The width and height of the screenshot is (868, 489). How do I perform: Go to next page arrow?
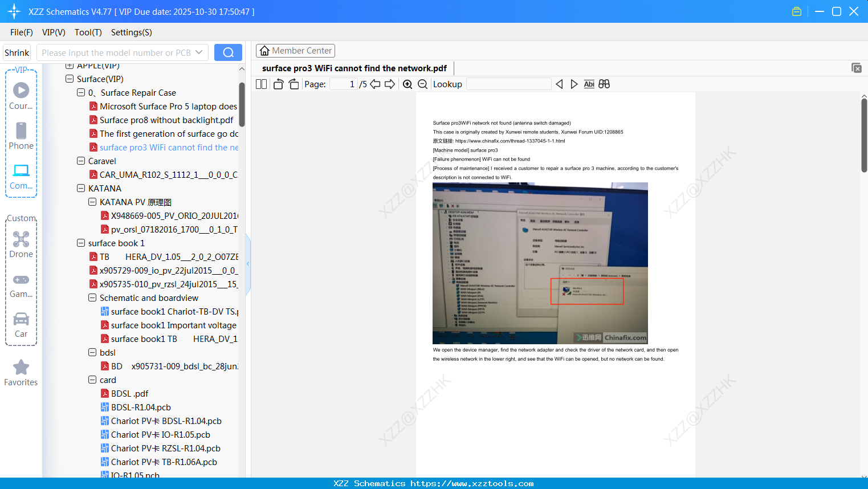coord(390,84)
